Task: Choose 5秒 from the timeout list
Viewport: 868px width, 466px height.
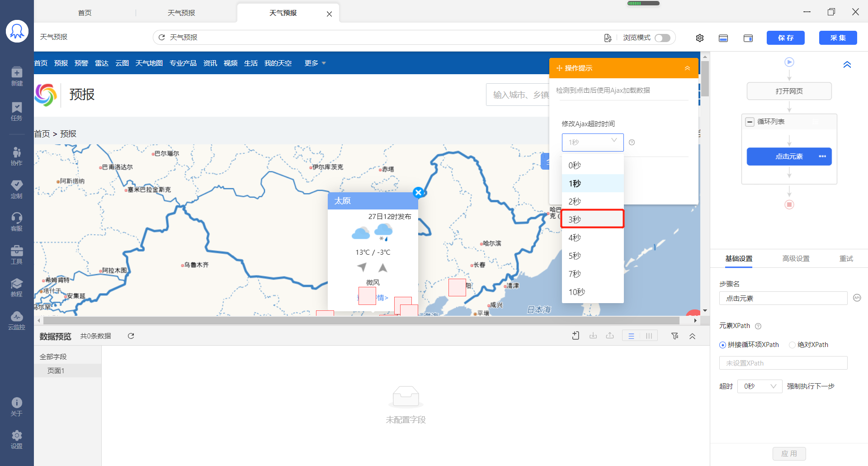Action: pos(593,256)
